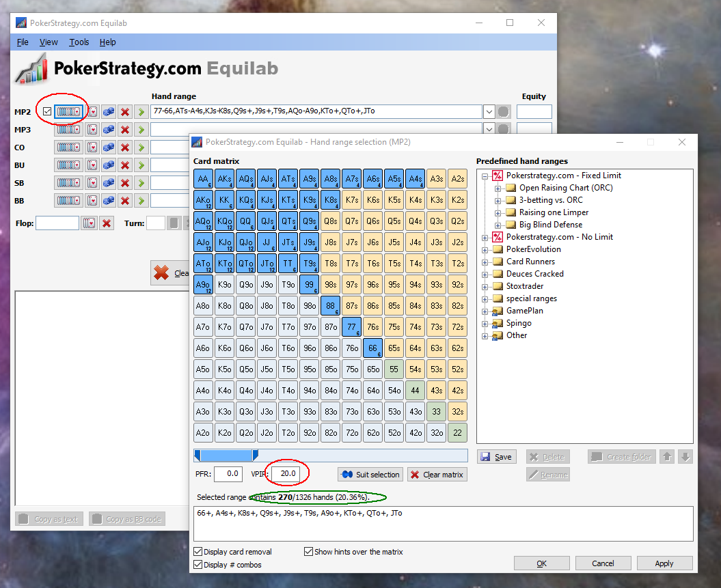Clear MP3 range with red X
This screenshot has height=588, width=721.
tap(124, 130)
